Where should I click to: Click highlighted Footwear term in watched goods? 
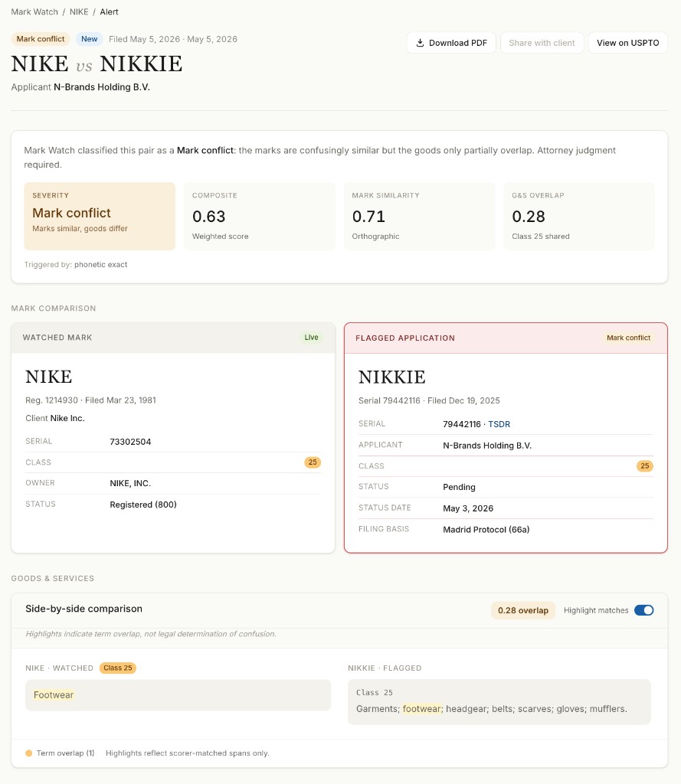point(54,695)
